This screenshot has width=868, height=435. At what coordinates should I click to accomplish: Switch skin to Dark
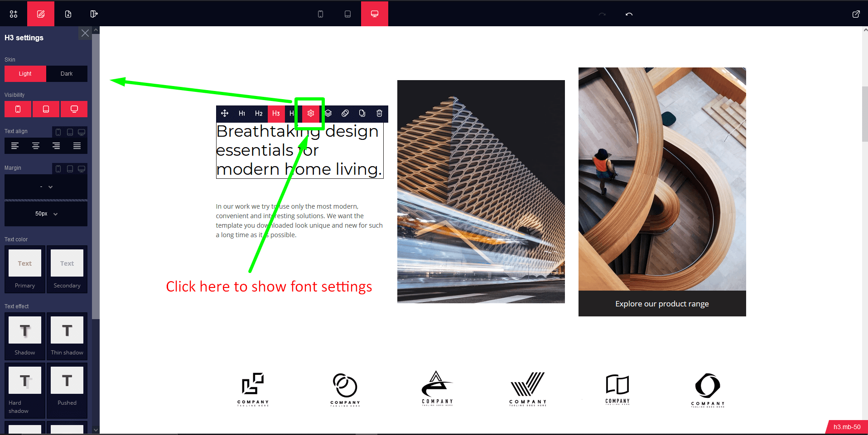point(67,74)
